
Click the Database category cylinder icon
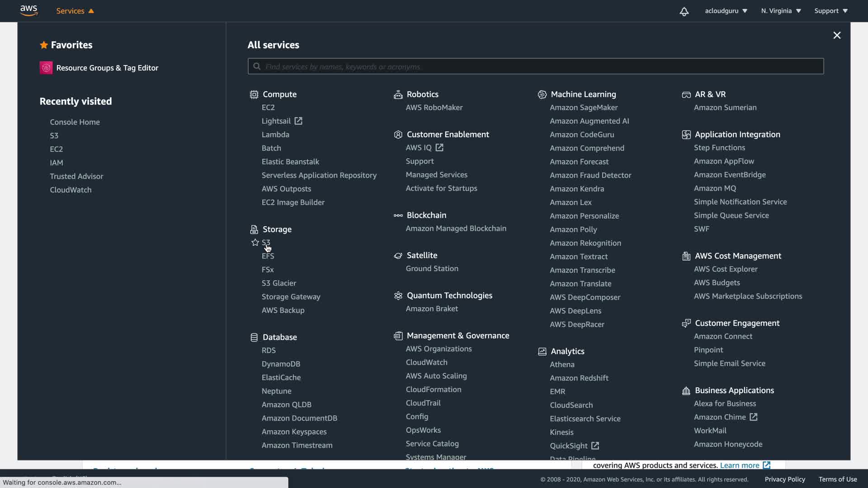click(254, 338)
